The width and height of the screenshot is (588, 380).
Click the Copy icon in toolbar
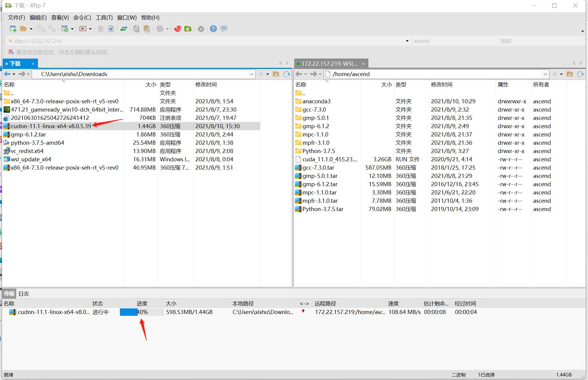coord(136,29)
